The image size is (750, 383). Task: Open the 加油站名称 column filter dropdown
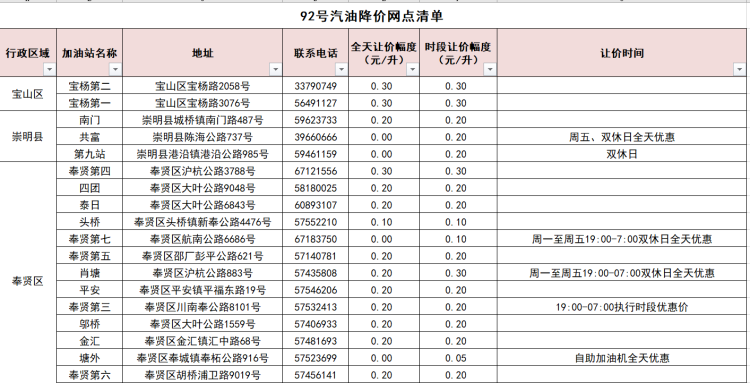click(x=115, y=69)
